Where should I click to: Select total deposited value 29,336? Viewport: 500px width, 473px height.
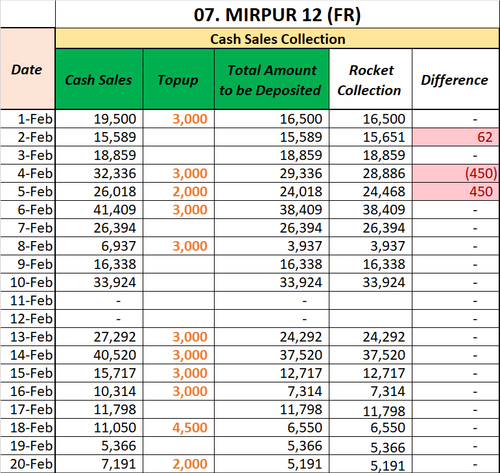pyautogui.click(x=272, y=173)
